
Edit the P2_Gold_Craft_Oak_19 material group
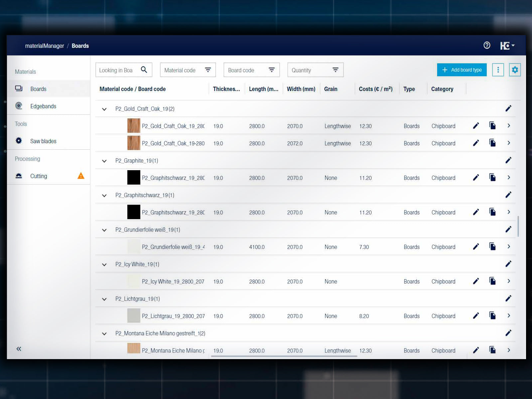[x=508, y=108]
